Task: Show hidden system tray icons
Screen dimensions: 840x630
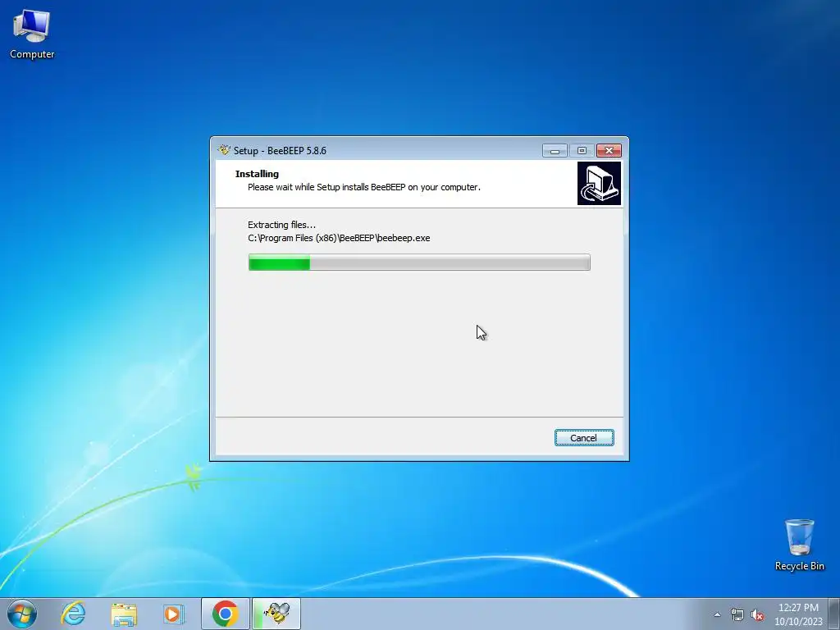Action: (x=717, y=614)
